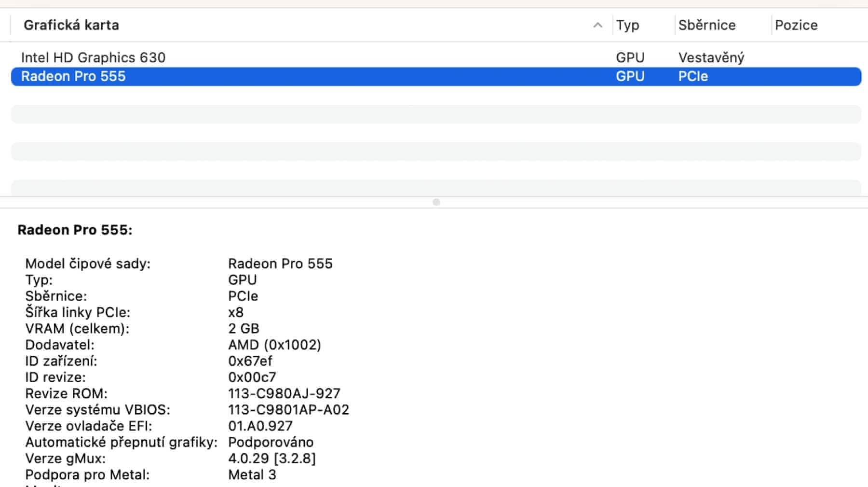Click the Sběrnice column header
The image size is (868, 487).
[x=706, y=25]
